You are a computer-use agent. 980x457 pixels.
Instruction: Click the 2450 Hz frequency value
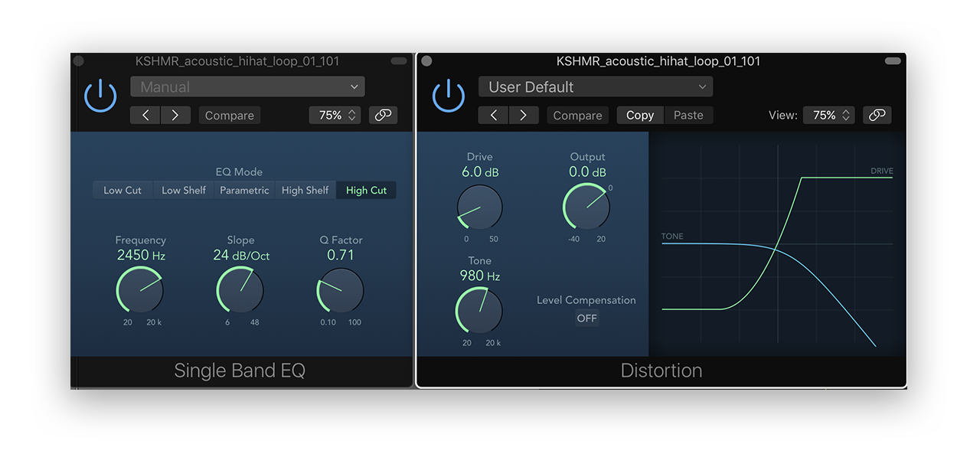tap(141, 256)
